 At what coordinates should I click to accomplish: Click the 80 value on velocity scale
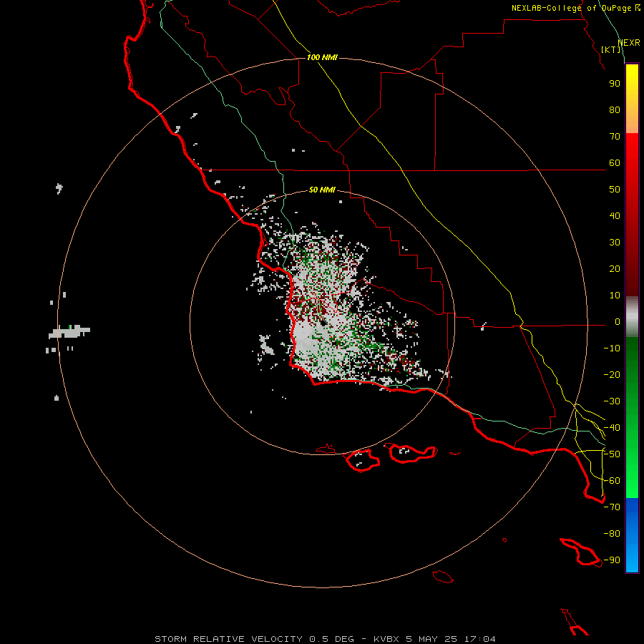point(615,110)
